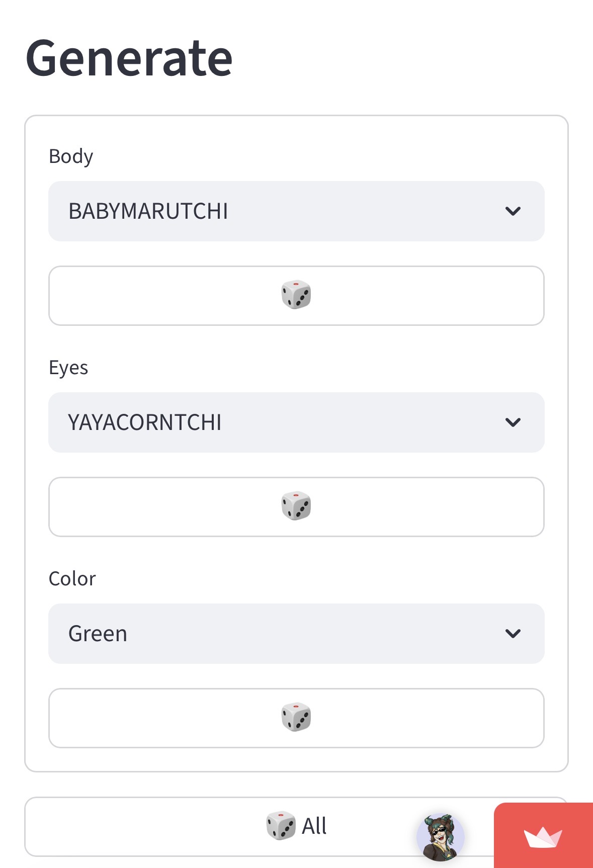Click the dice icon under Eyes dropdown
The height and width of the screenshot is (868, 593).
[x=296, y=506]
